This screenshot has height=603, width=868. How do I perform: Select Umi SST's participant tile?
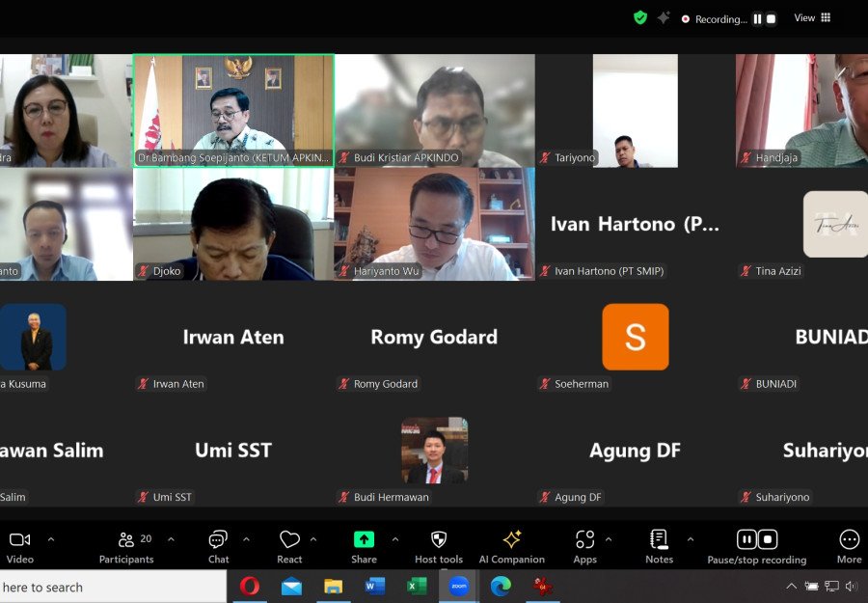[x=233, y=451]
